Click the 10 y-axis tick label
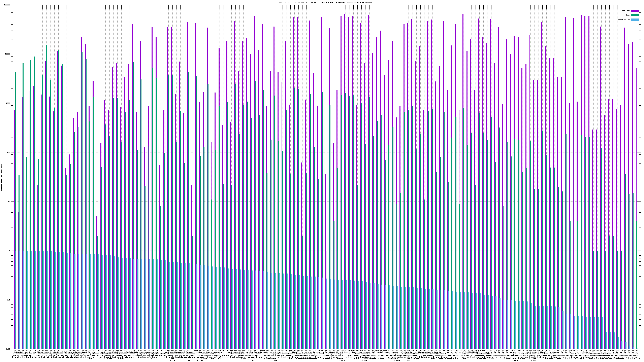 9,202
